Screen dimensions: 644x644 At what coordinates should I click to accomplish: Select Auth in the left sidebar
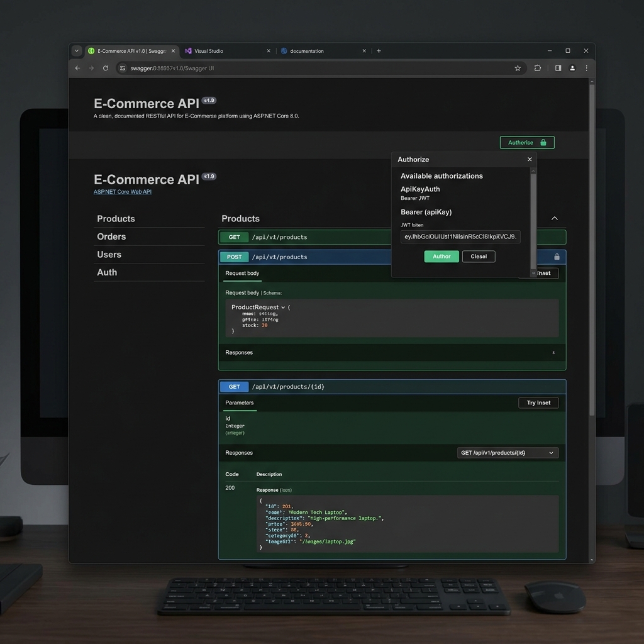click(x=107, y=272)
